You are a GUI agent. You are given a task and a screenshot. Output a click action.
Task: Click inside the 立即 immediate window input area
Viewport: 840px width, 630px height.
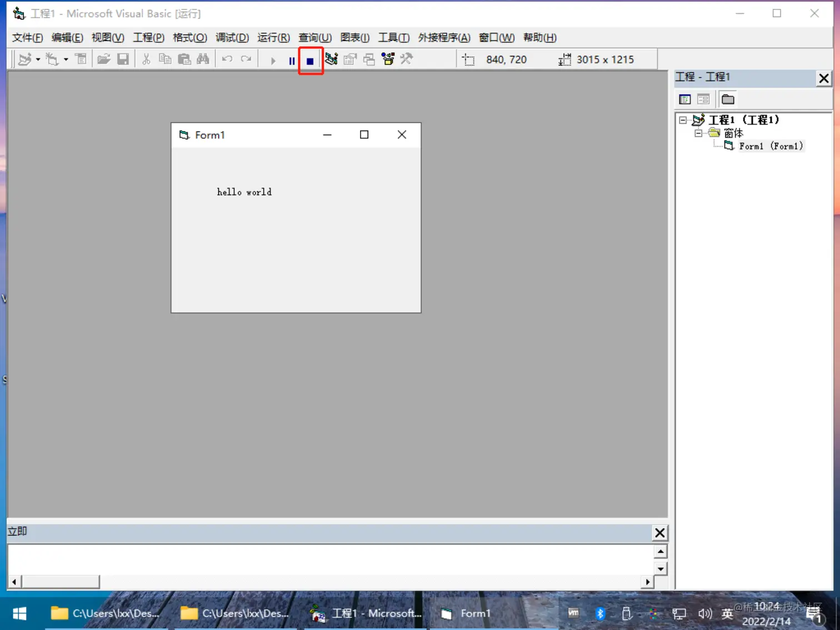click(331, 559)
